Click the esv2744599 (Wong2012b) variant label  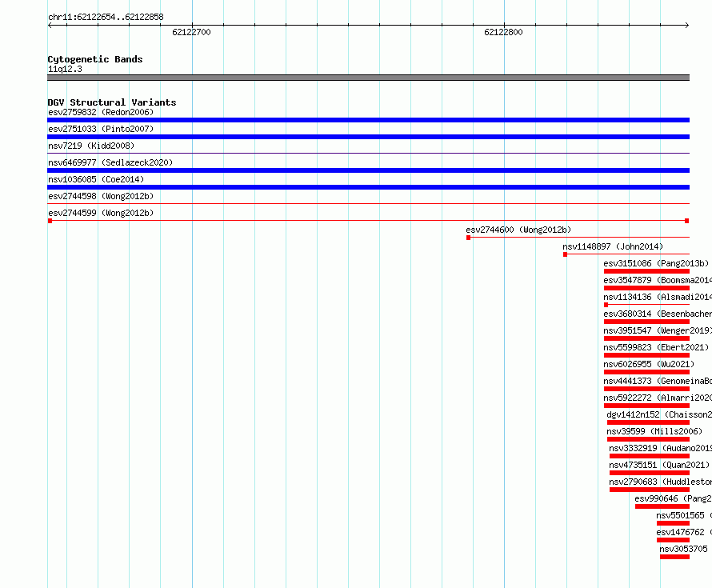tap(101, 213)
